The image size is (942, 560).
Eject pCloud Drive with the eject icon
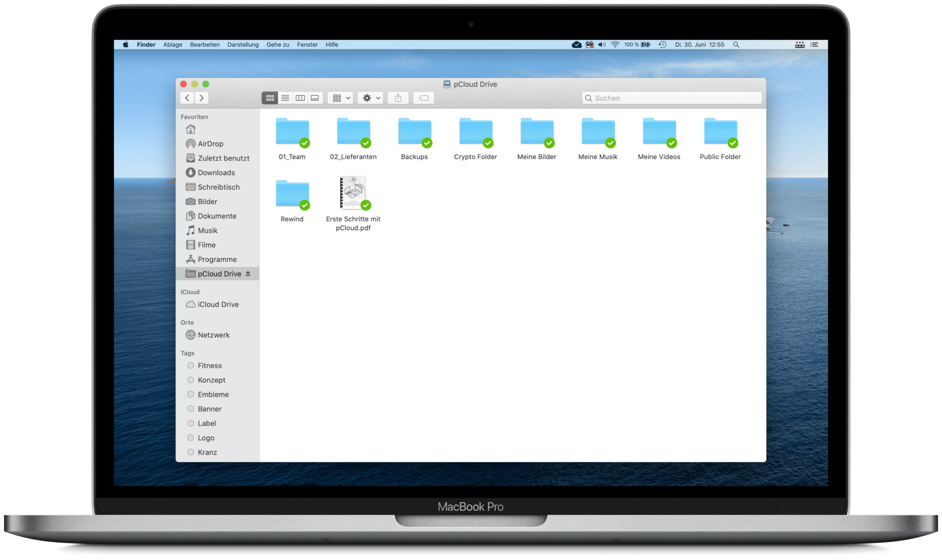248,274
